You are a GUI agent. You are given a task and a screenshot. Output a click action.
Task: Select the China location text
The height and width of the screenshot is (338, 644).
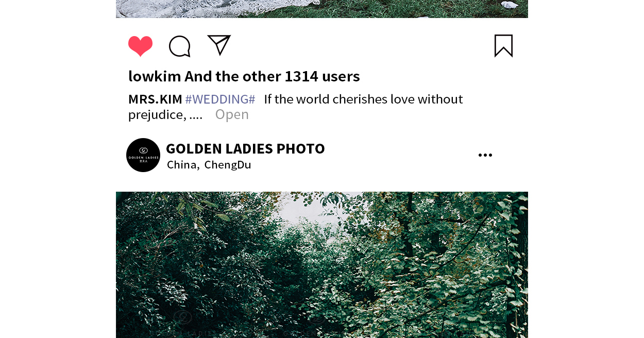[x=181, y=165]
